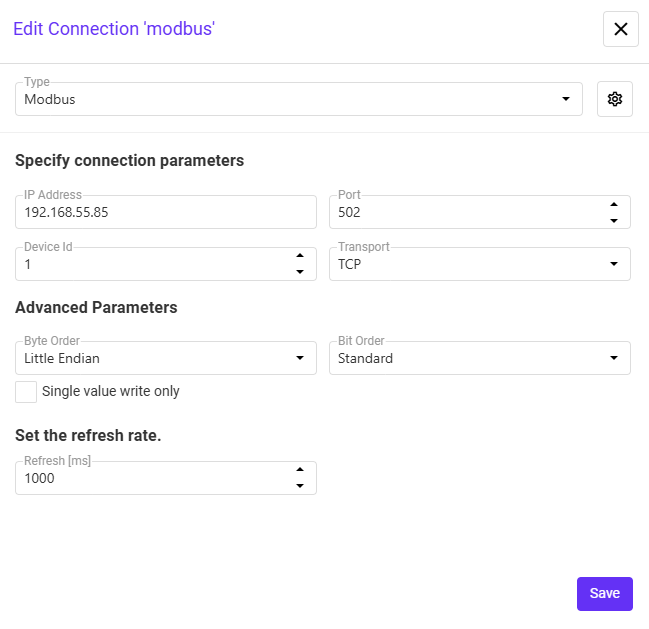Click the Type dropdown caret arrow
The width and height of the screenshot is (649, 629).
click(565, 99)
